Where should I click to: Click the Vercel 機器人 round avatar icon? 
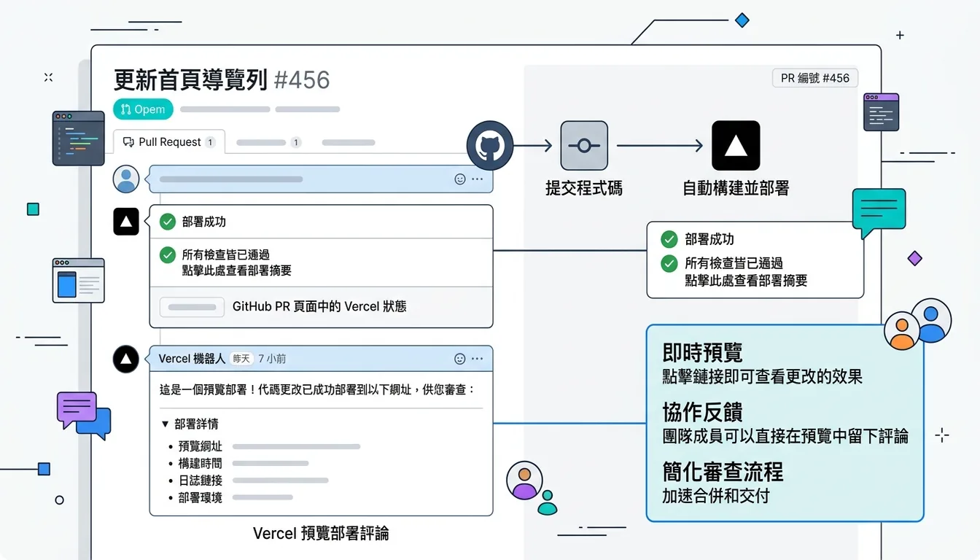[x=126, y=359]
